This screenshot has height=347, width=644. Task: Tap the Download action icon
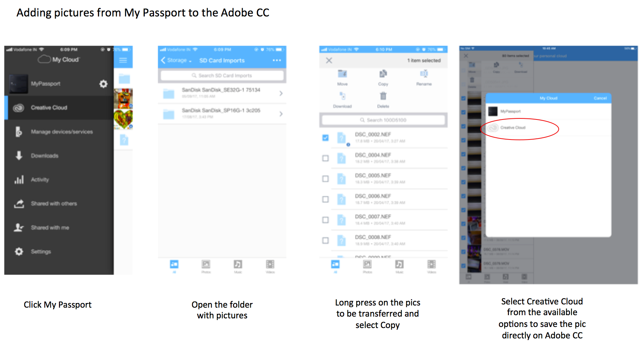click(x=342, y=96)
